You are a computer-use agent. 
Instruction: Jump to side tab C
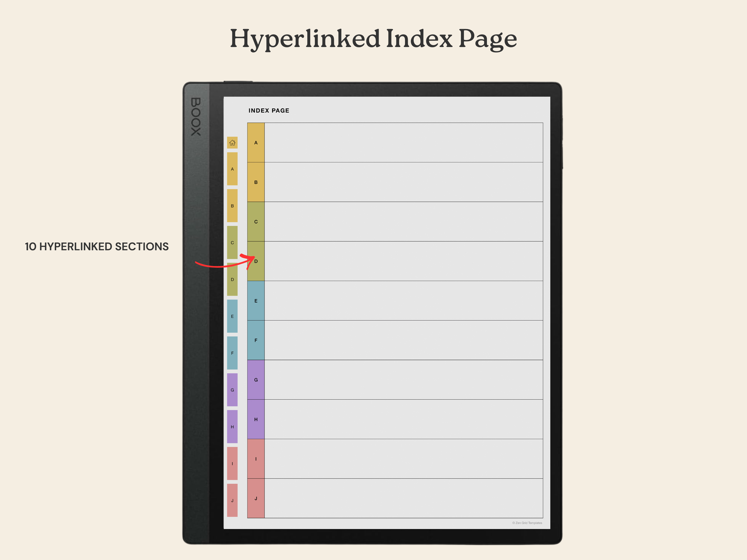pos(232,242)
